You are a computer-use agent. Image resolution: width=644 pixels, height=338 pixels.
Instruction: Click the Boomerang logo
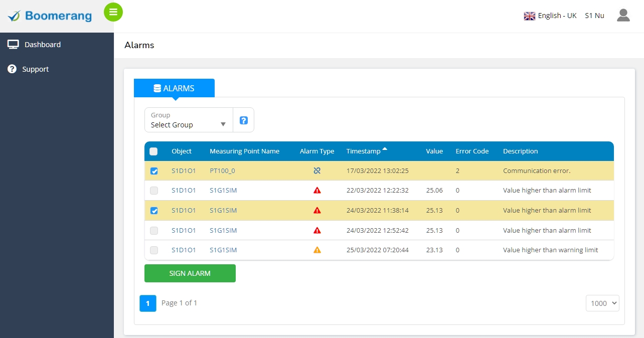tap(50, 16)
